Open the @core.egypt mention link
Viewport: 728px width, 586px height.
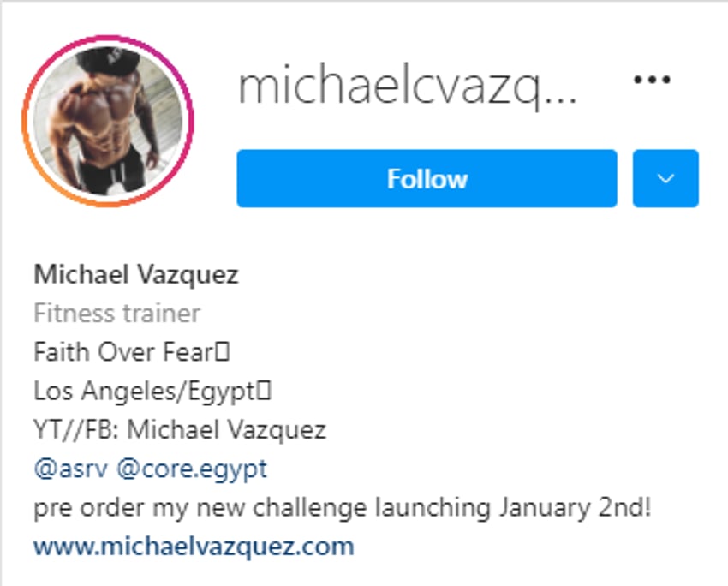coord(192,470)
